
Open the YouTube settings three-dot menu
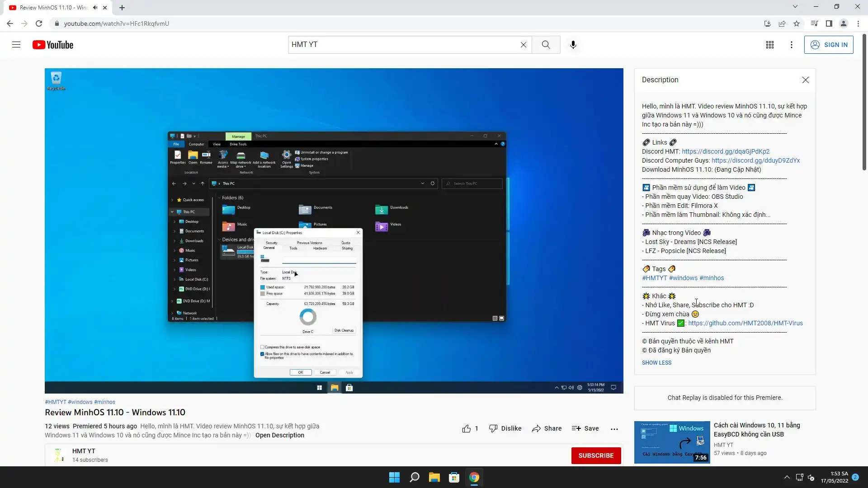point(792,45)
